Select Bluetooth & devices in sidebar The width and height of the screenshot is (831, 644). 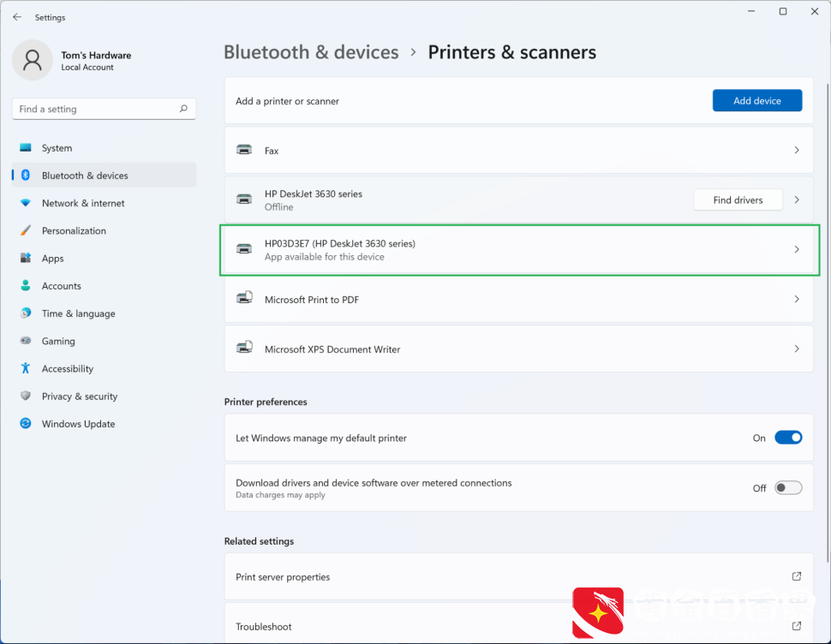[x=104, y=176]
